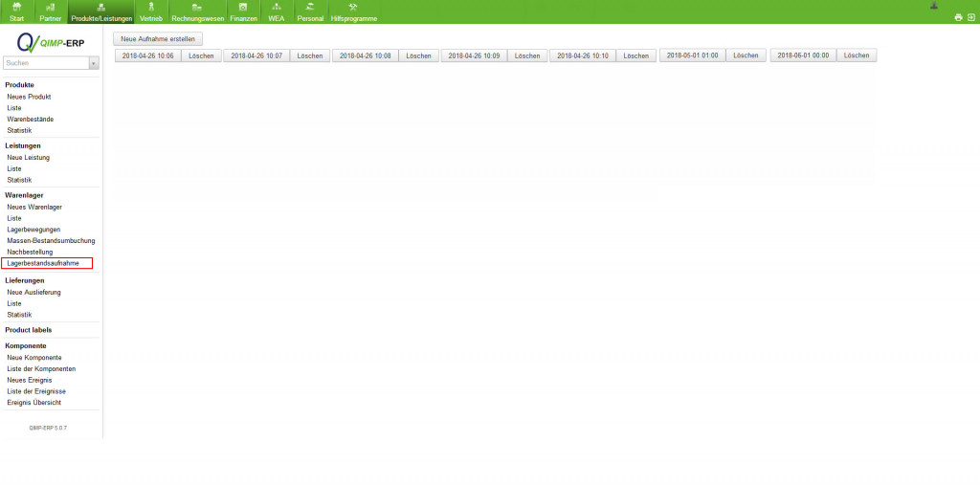The width and height of the screenshot is (980, 486).
Task: Click the Komponente section heading
Action: click(x=26, y=345)
